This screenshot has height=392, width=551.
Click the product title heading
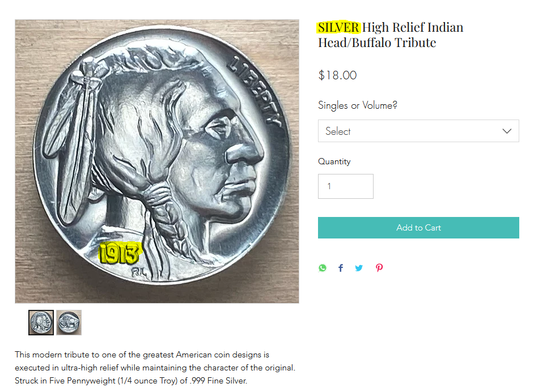(391, 35)
